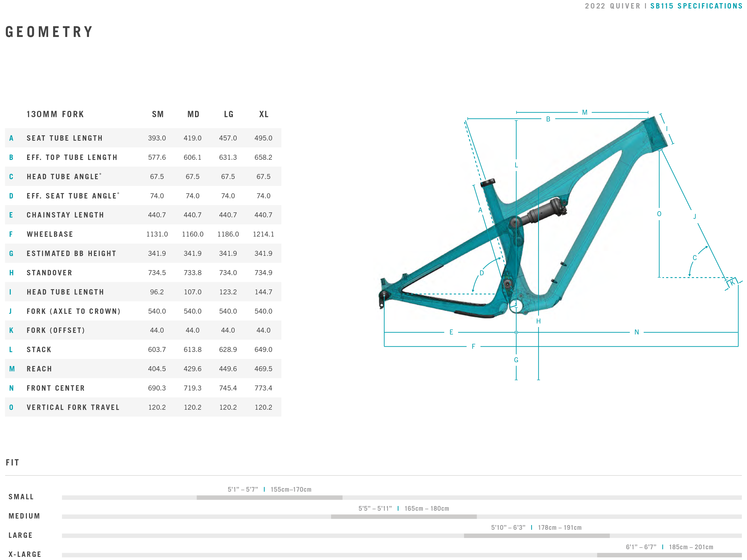
Task: Click the Small size dark range bar
Action: (269, 498)
